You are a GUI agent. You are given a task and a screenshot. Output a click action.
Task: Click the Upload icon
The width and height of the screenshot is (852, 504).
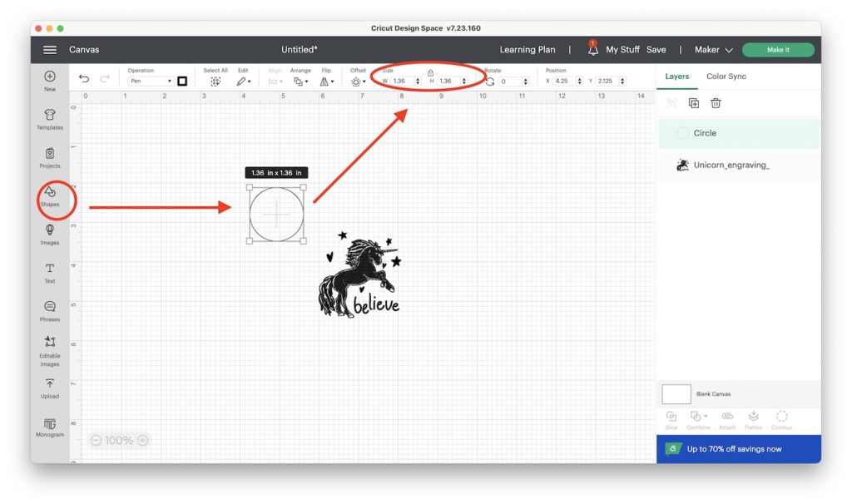coord(50,384)
